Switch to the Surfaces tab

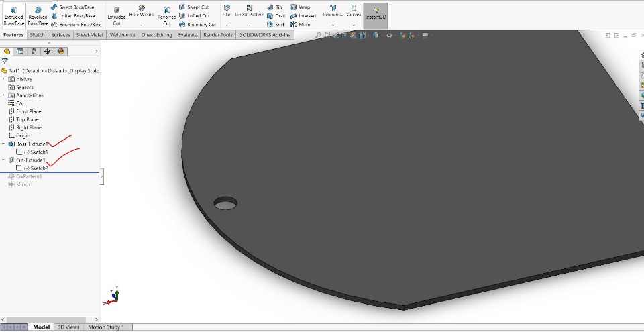61,35
